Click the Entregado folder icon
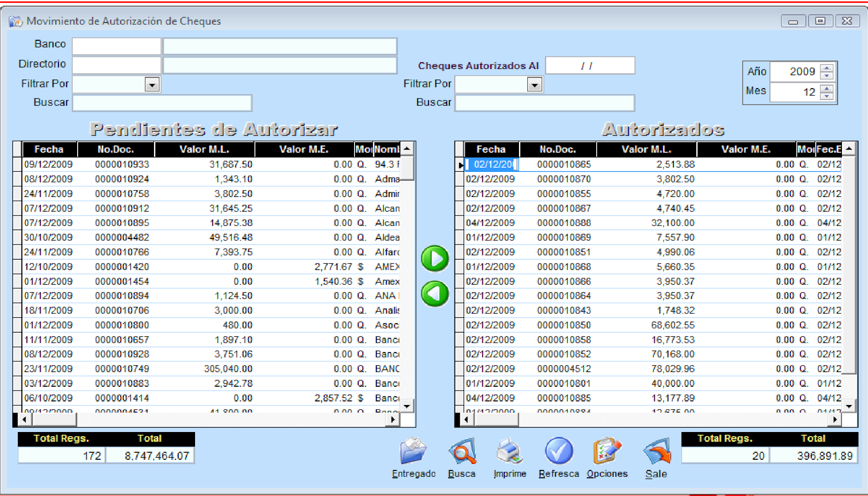The image size is (868, 496). coord(413,452)
